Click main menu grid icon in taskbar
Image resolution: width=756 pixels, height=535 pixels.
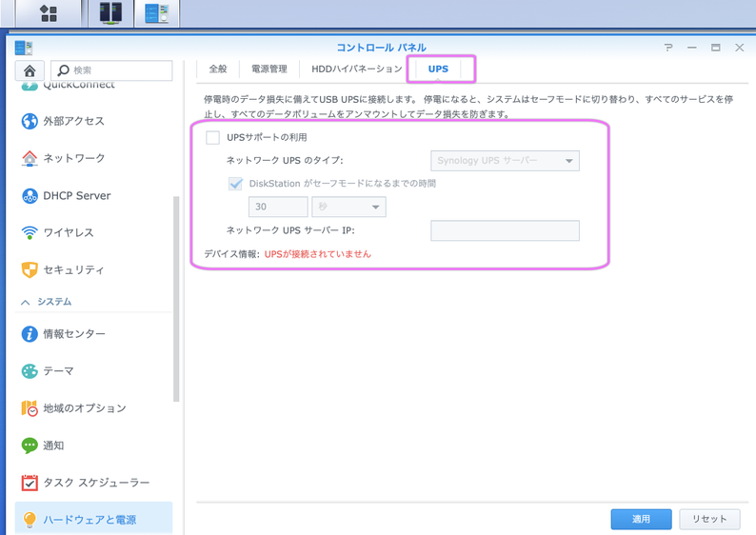[x=49, y=13]
